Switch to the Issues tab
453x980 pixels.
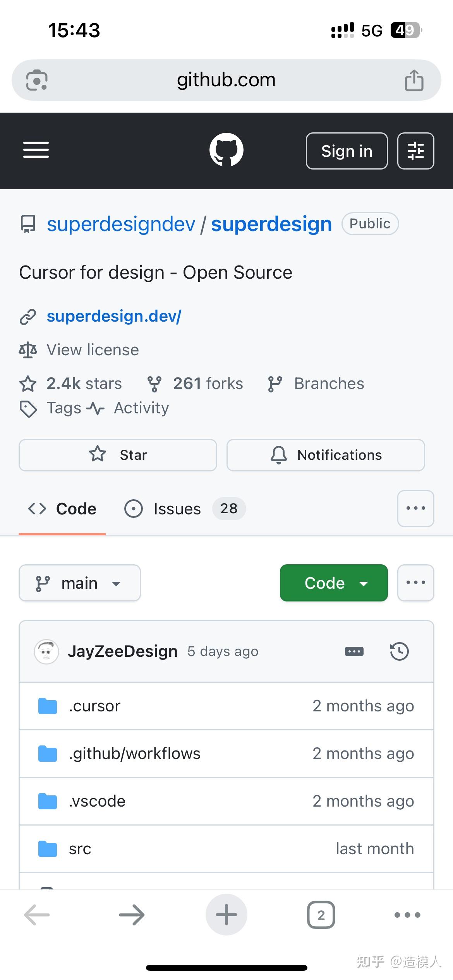(x=184, y=509)
